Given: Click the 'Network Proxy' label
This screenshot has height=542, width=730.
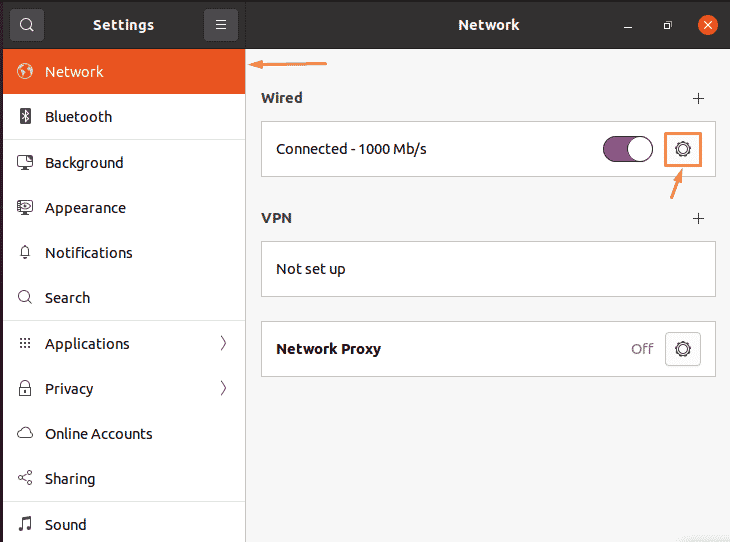Looking at the screenshot, I should (x=328, y=349).
